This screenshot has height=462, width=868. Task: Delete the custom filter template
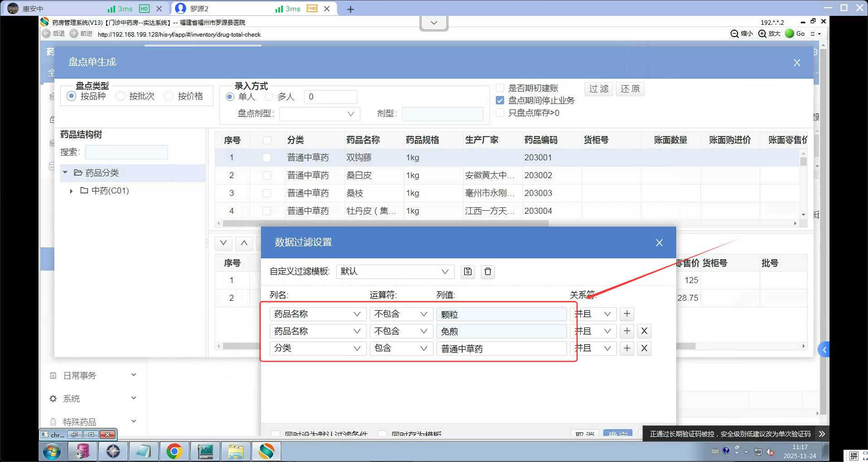click(x=488, y=272)
